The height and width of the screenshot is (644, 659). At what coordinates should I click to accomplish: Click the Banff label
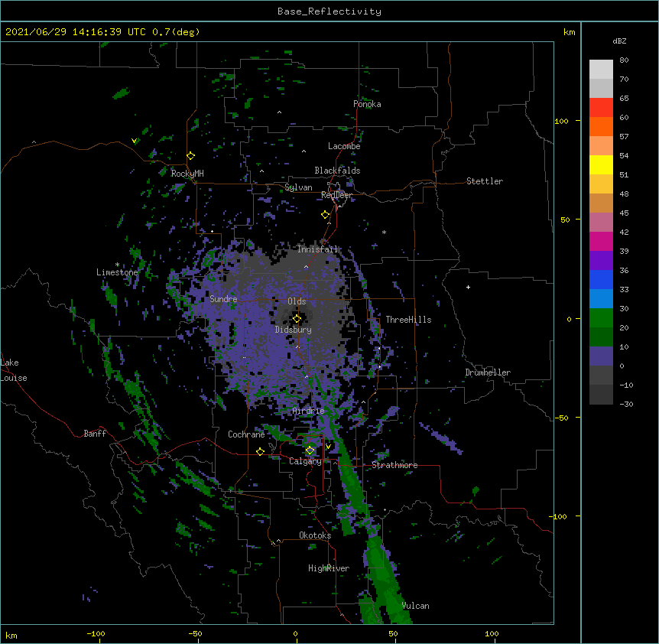coord(95,434)
